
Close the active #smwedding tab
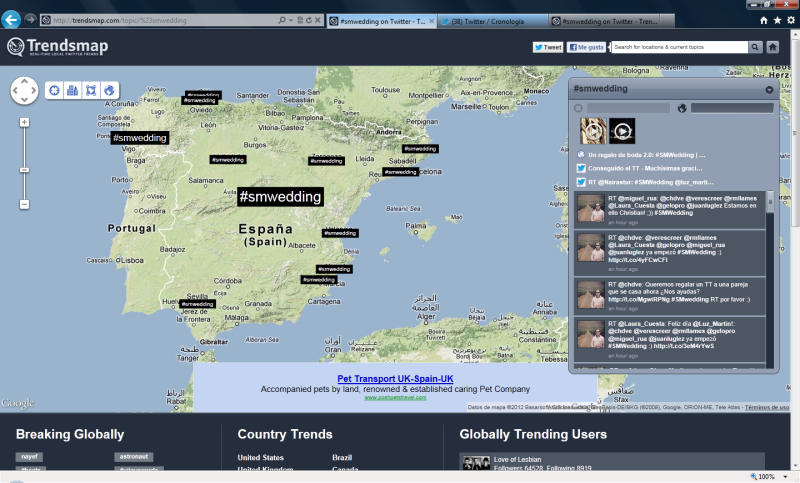coord(432,21)
